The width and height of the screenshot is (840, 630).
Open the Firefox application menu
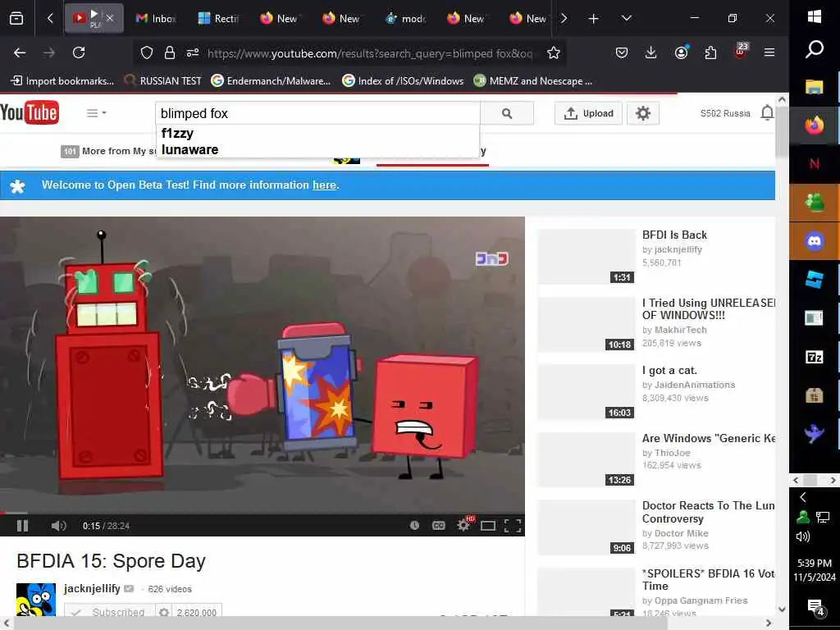769,52
